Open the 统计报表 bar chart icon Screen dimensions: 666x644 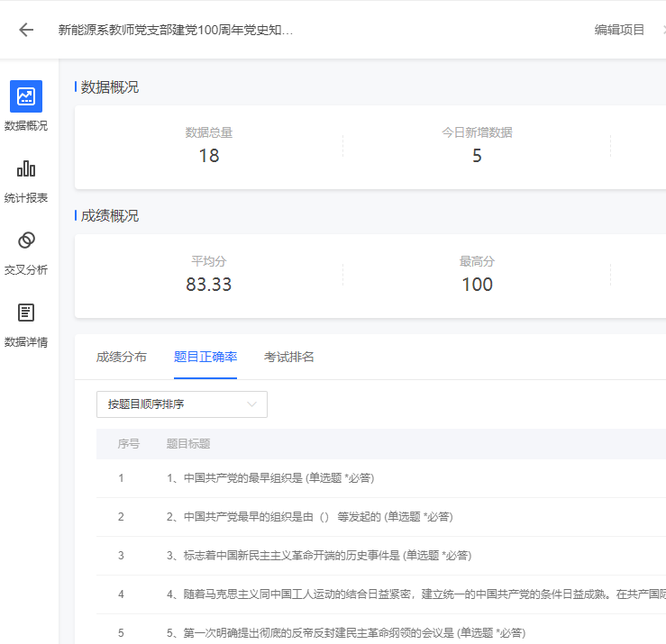point(26,168)
